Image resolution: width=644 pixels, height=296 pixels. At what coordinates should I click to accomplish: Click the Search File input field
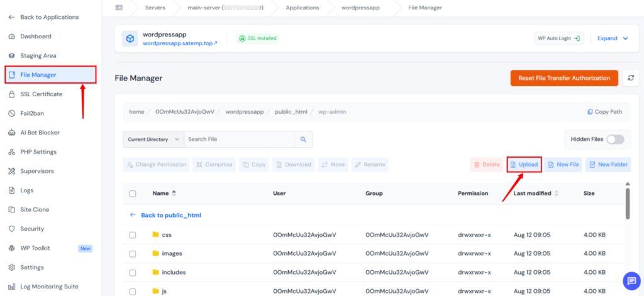tap(239, 139)
